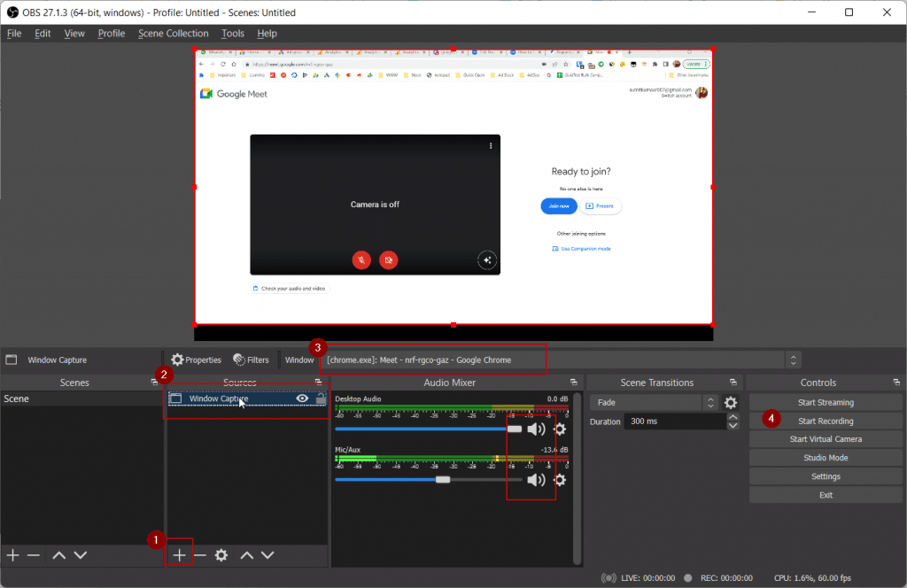907x588 pixels.
Task: Click the Window Capture icon in source toolbar
Action: 11,360
